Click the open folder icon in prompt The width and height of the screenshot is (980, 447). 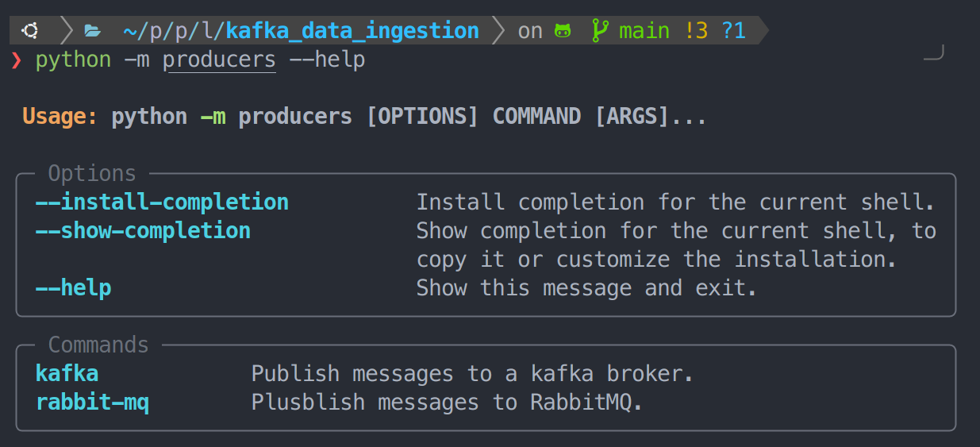click(92, 31)
